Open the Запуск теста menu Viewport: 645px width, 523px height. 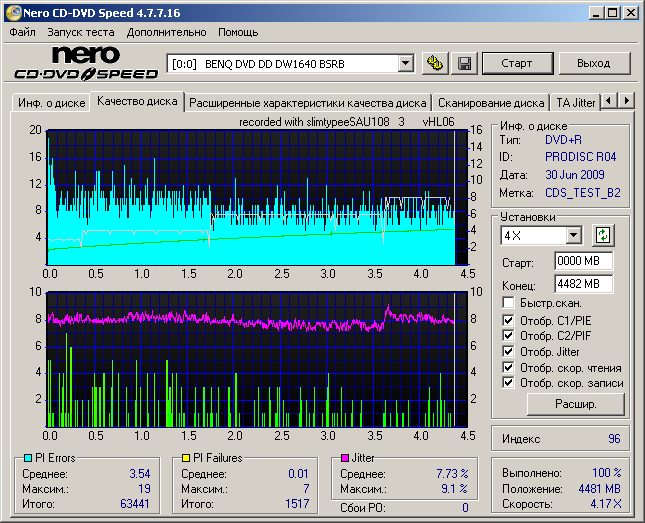point(80,32)
